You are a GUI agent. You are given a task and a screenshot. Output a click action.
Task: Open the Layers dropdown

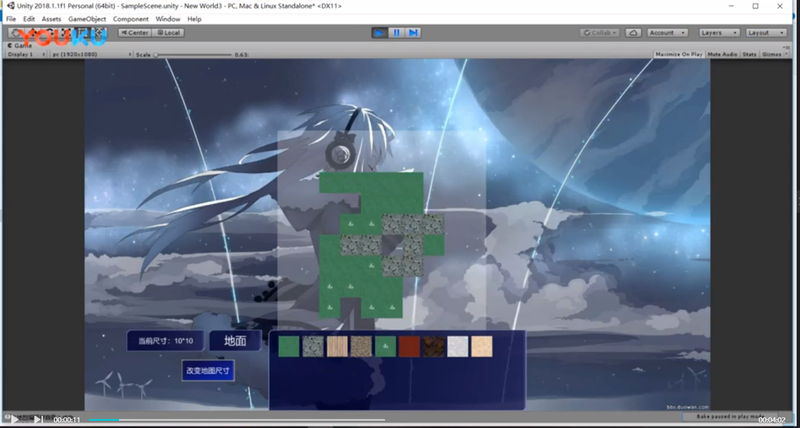pyautogui.click(x=719, y=33)
